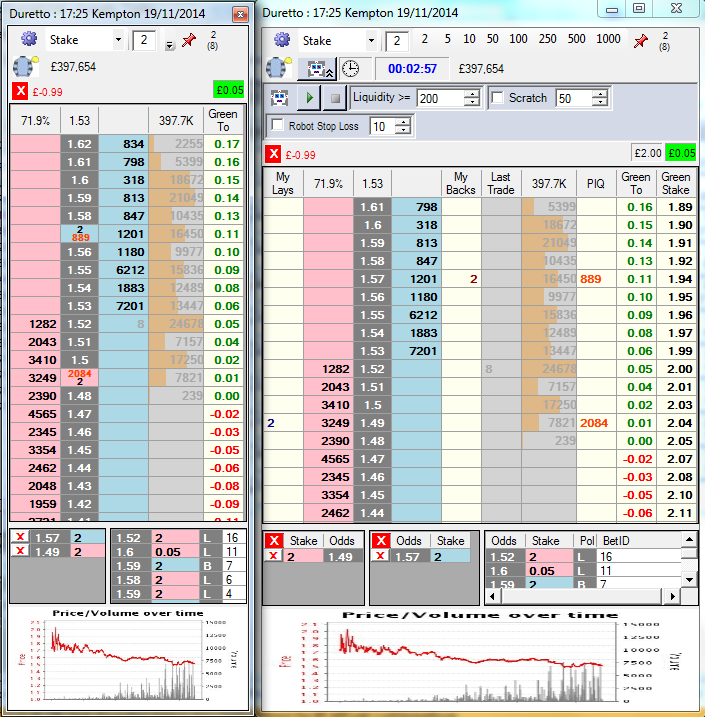This screenshot has height=717, width=705.
Task: Click the robot icon in Liquidity row
Action: click(x=279, y=97)
